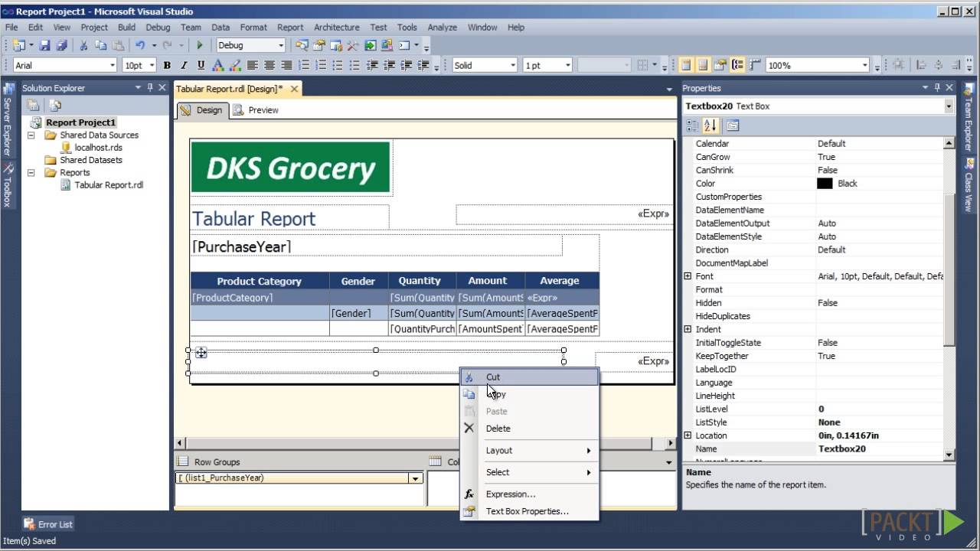Apply italic formatting with the I icon
This screenshot has height=551, width=980.
tap(184, 66)
